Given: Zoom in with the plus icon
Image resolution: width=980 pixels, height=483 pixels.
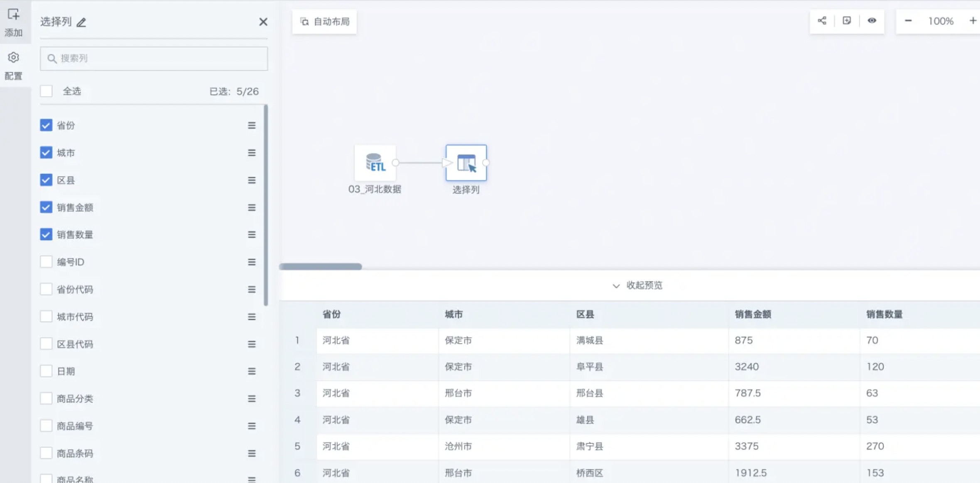Looking at the screenshot, I should point(973,21).
